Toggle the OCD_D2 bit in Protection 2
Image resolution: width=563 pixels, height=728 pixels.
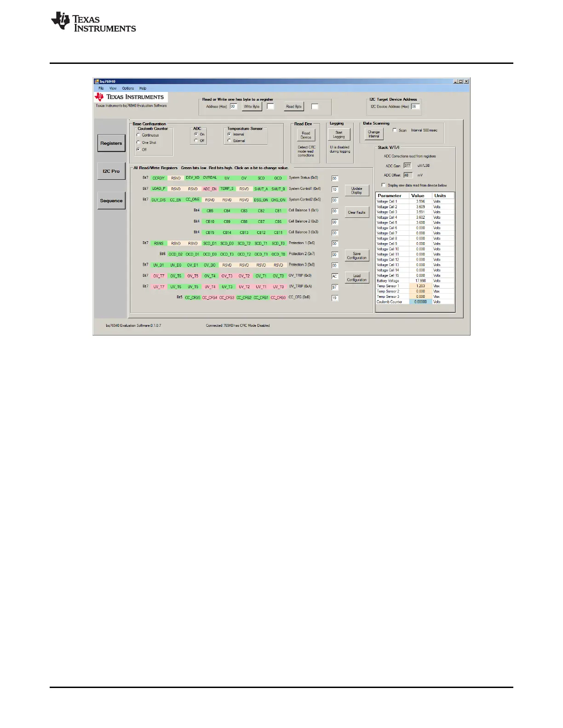[176, 254]
